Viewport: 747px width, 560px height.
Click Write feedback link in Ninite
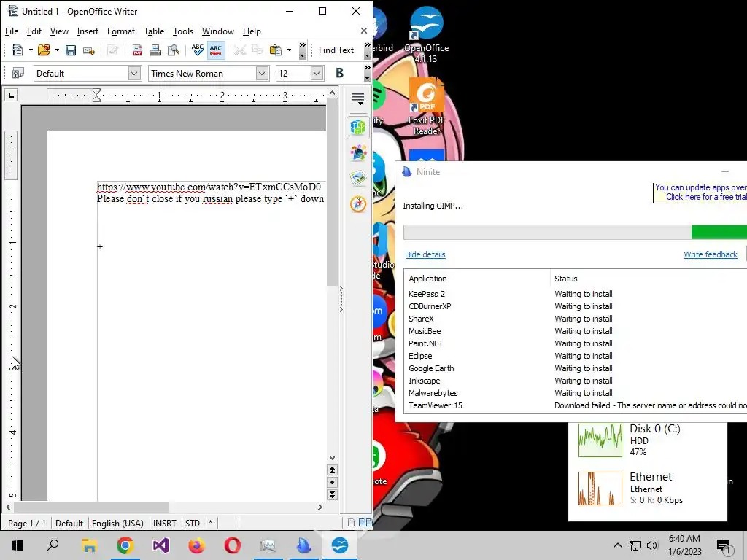click(711, 254)
